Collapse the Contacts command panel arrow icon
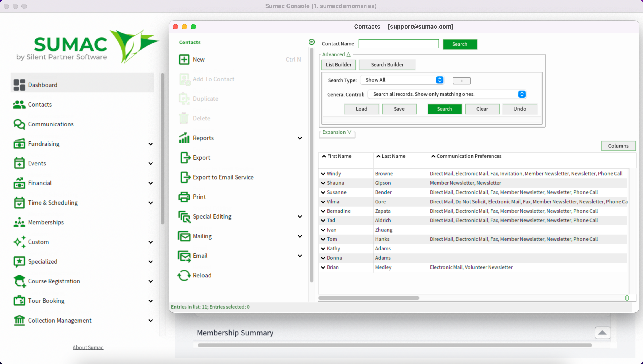This screenshot has width=643, height=364. [x=312, y=42]
